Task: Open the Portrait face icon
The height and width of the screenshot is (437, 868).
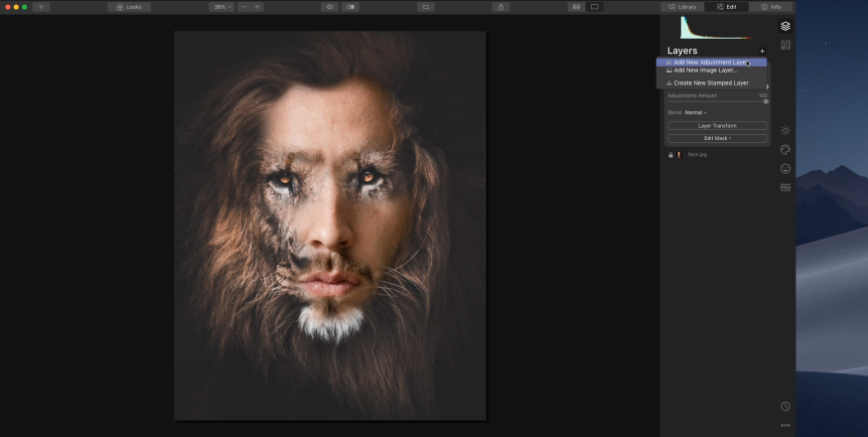Action: coord(785,169)
